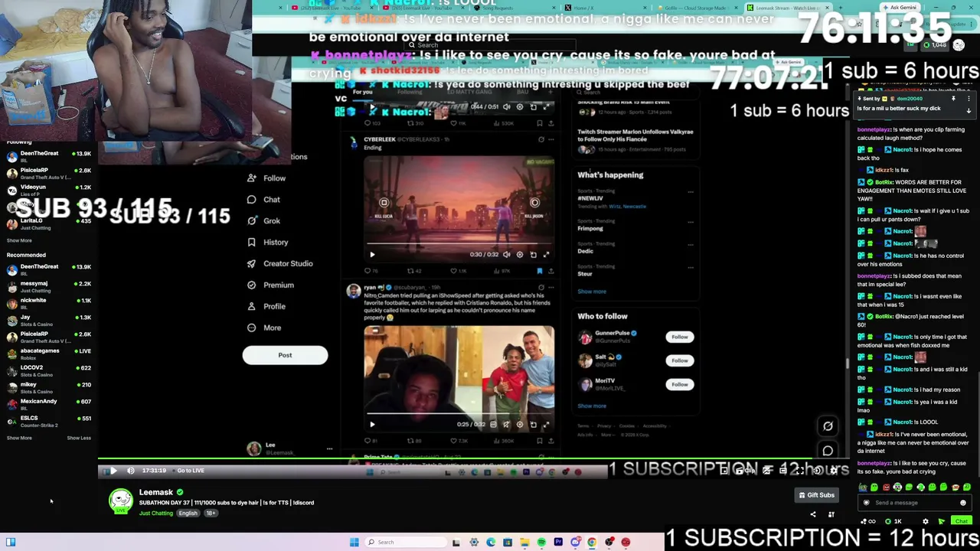The height and width of the screenshot is (551, 980).
Task: Open History in the streamed X sidebar
Action: pos(267,243)
